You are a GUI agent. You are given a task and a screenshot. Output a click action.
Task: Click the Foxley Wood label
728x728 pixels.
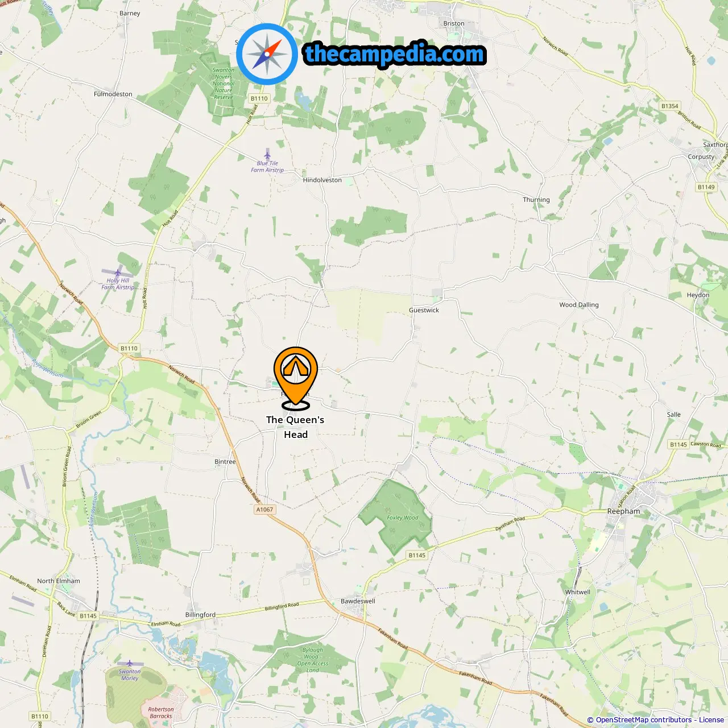tap(402, 518)
